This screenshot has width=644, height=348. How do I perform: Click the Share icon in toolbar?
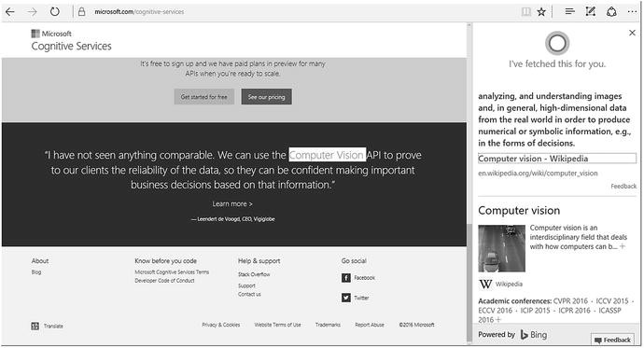[x=611, y=12]
